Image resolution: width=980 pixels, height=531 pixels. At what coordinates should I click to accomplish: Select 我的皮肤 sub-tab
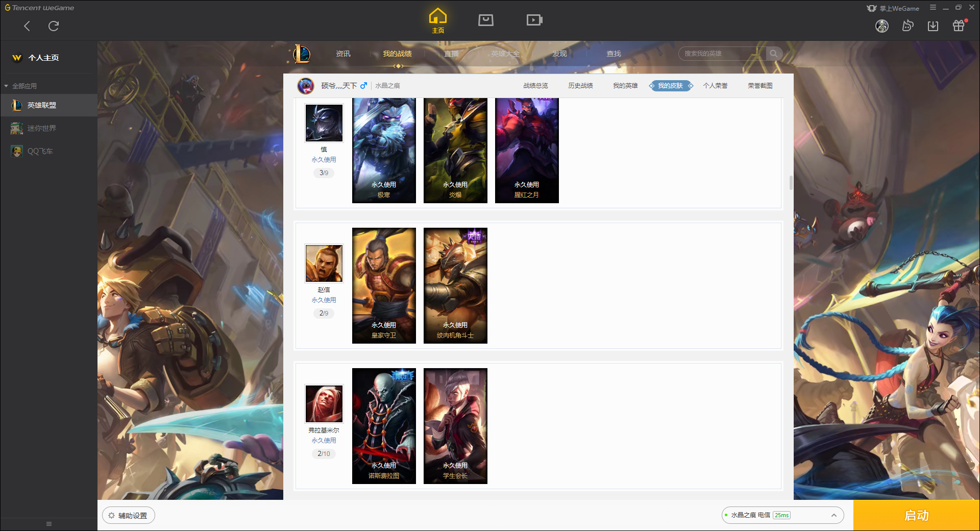pos(671,86)
